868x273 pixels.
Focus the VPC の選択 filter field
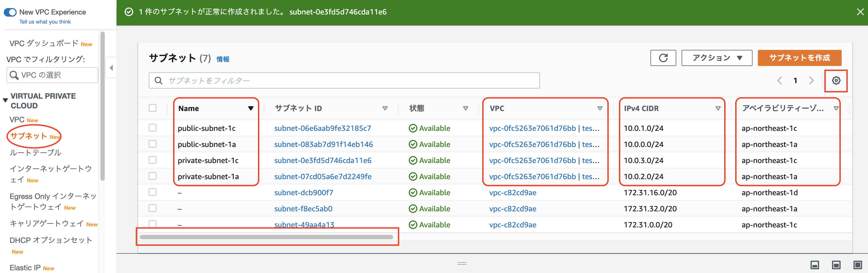tap(52, 75)
